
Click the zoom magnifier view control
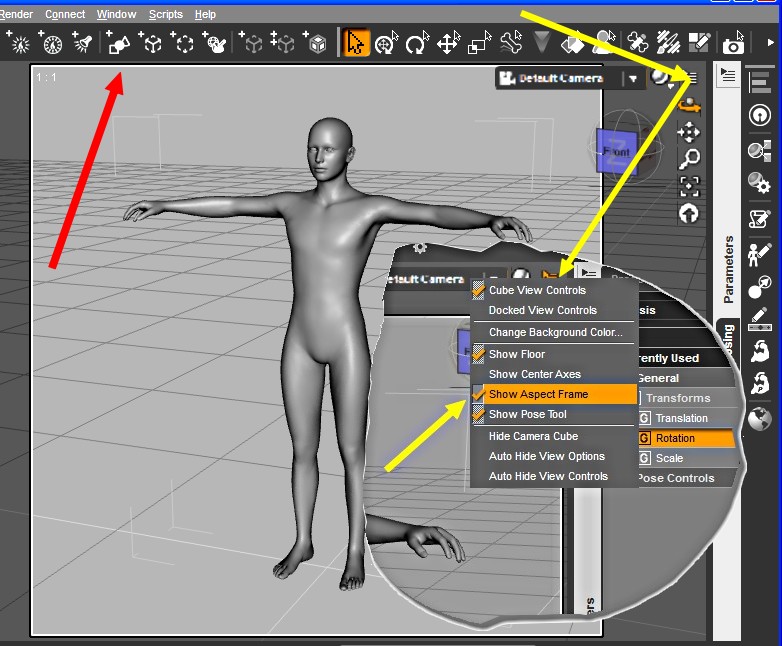point(689,159)
